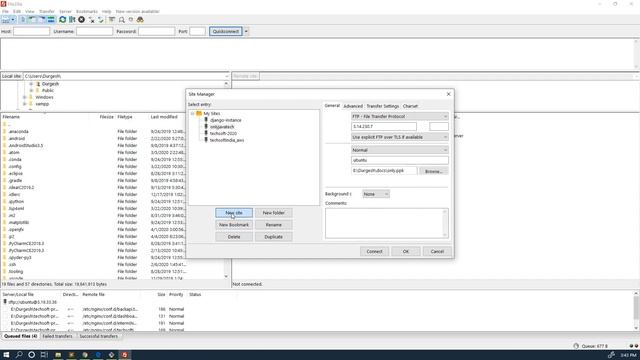640x360 pixels.
Task: Open the Bookmarks menu
Action: [87, 11]
